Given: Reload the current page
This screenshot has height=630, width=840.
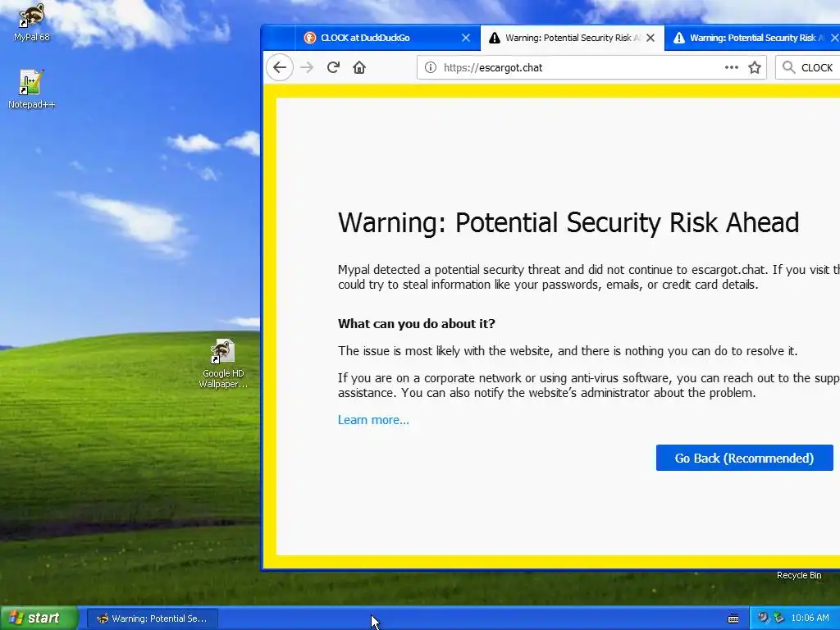Looking at the screenshot, I should [333, 67].
